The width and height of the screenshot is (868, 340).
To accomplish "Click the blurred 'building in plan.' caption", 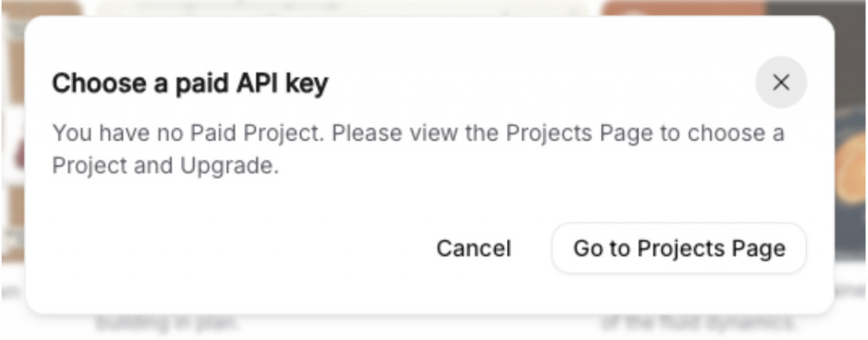I will (166, 324).
